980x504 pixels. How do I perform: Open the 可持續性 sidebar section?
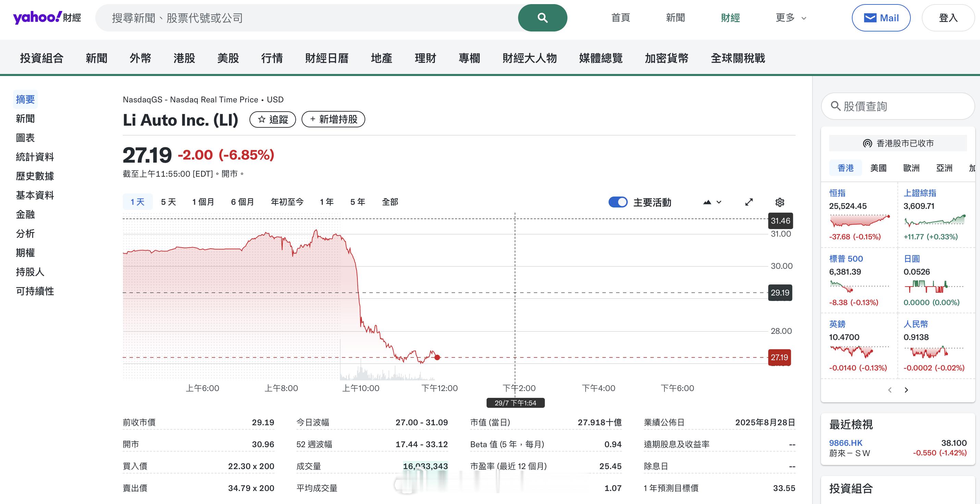[x=35, y=291]
